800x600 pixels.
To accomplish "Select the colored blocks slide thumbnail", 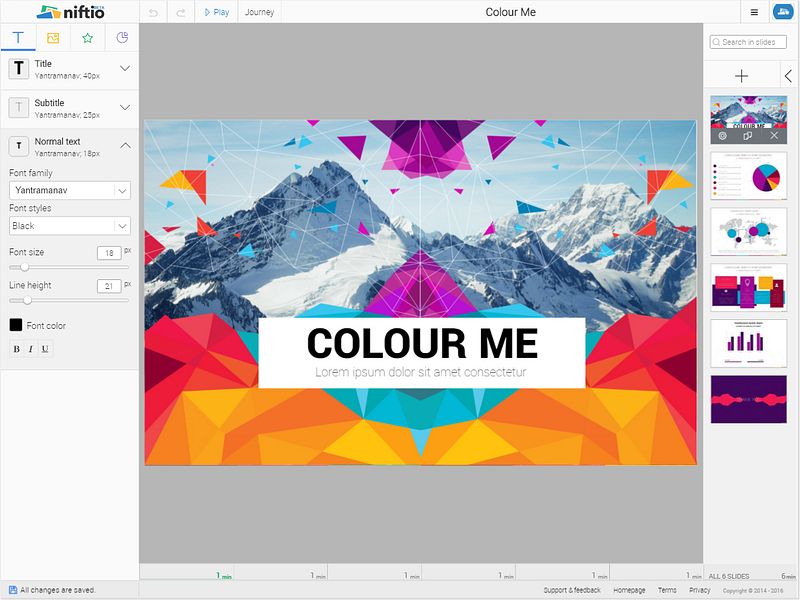I will click(748, 288).
